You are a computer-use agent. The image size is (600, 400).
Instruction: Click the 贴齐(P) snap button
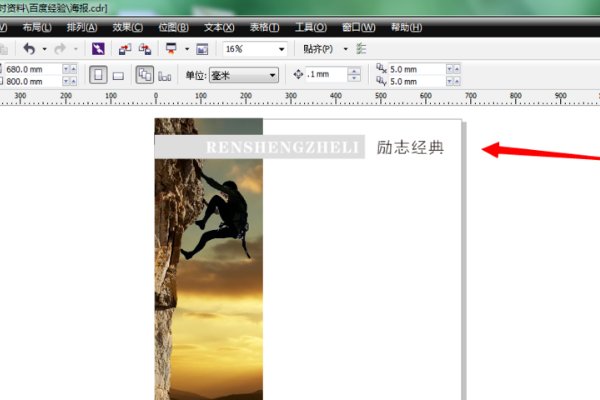318,48
